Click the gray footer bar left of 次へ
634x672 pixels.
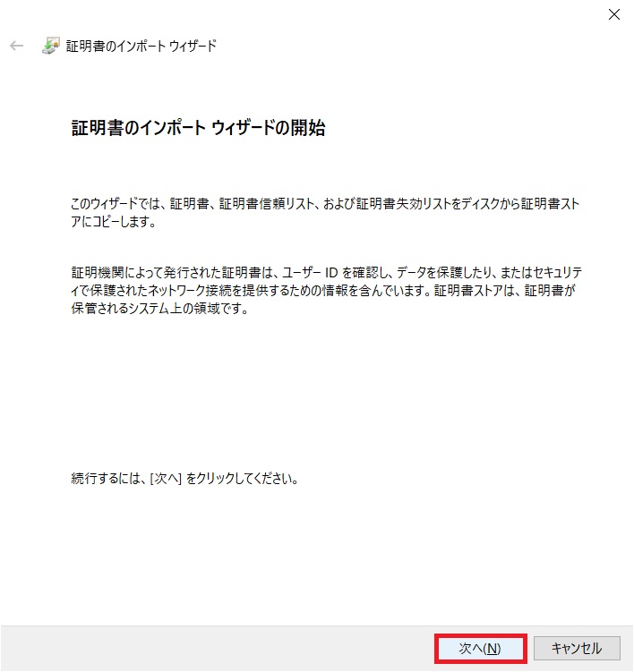coord(217,648)
